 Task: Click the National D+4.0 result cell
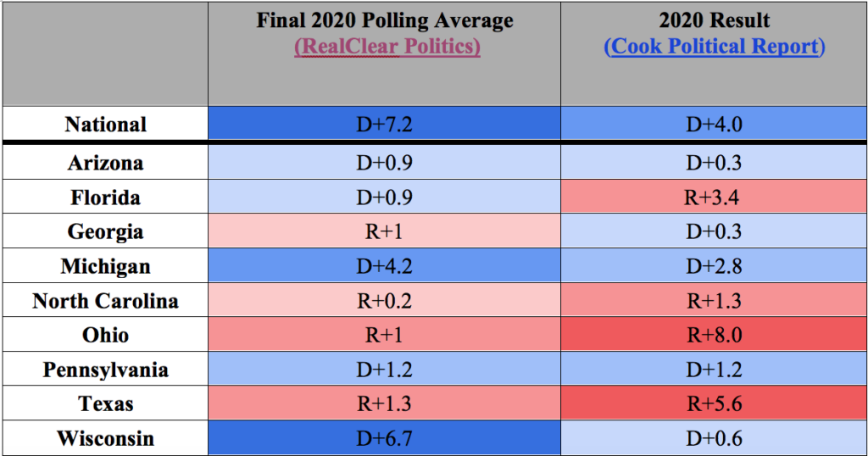coord(714,124)
